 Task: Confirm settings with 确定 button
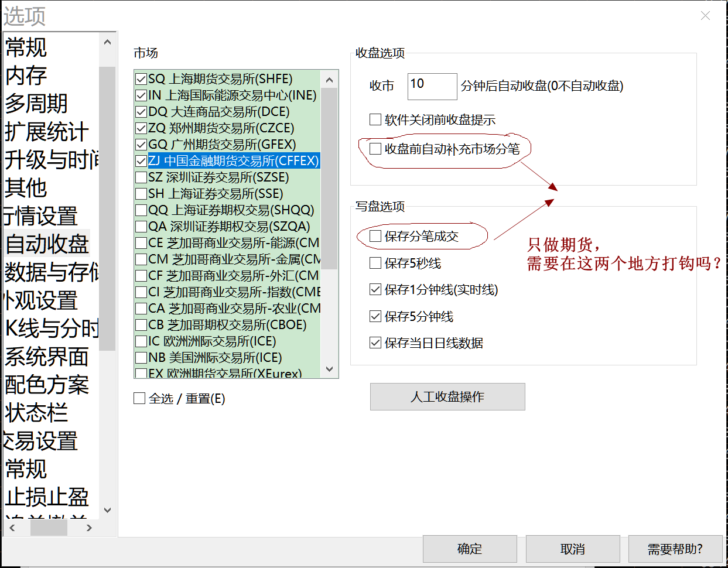(469, 549)
